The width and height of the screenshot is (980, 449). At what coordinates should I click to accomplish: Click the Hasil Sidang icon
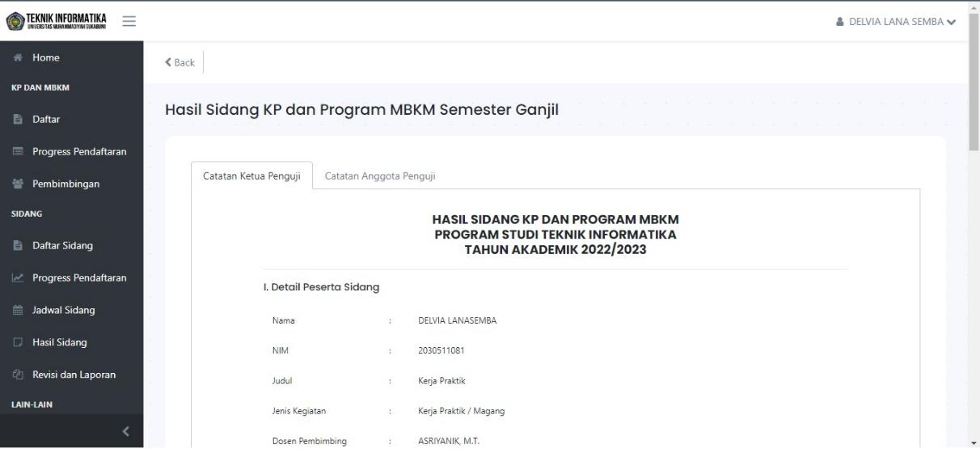16,342
